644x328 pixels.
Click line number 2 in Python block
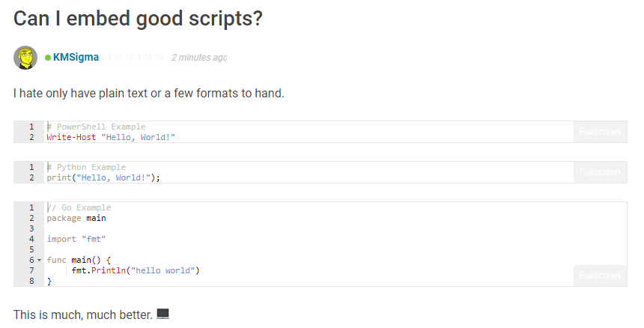click(x=31, y=177)
